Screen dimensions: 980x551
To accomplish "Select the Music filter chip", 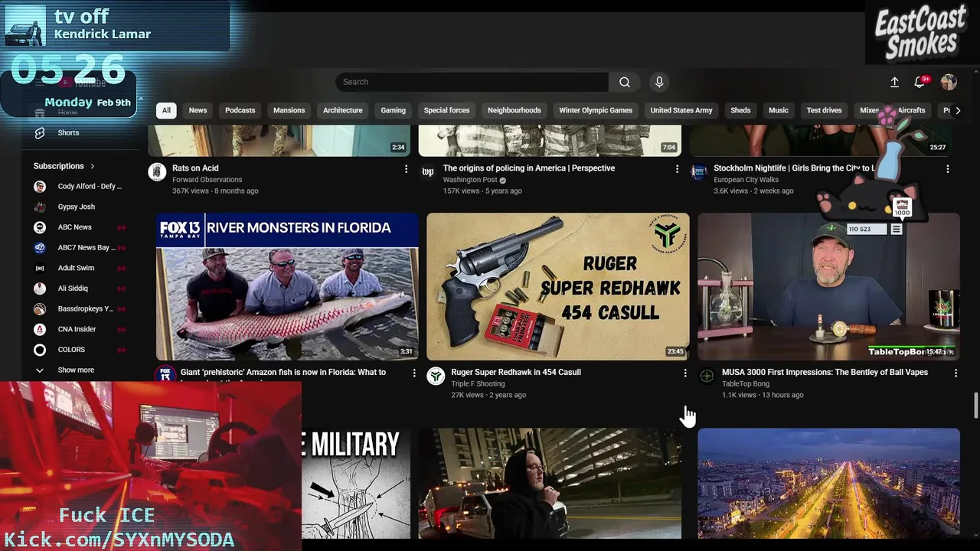I will pyautogui.click(x=778, y=110).
